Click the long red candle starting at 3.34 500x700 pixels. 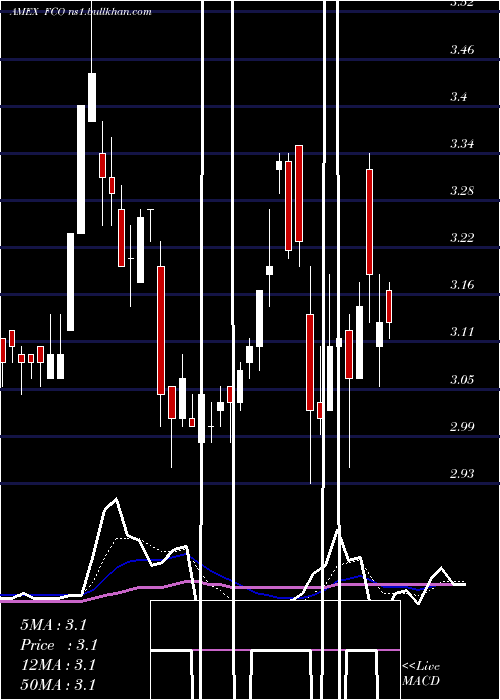(299, 193)
